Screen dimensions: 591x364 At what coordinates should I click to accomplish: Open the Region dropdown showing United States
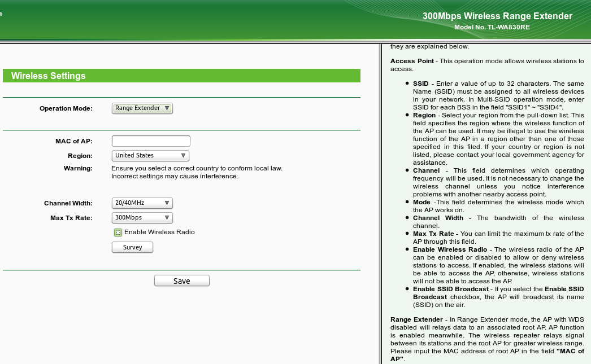(150, 155)
